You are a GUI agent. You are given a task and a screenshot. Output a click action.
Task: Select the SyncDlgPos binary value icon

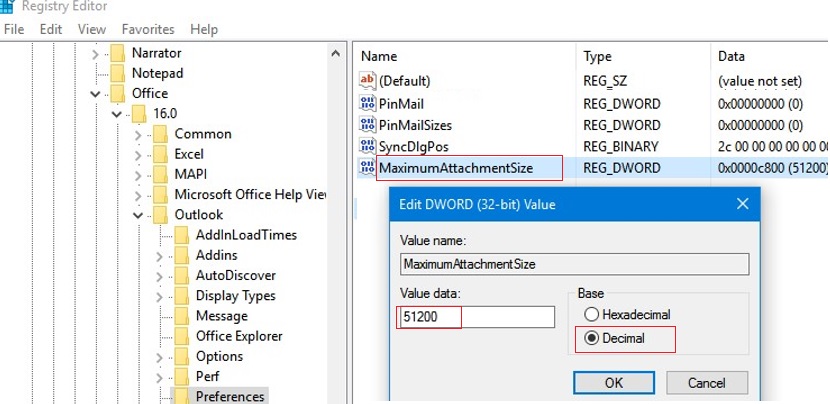click(367, 147)
